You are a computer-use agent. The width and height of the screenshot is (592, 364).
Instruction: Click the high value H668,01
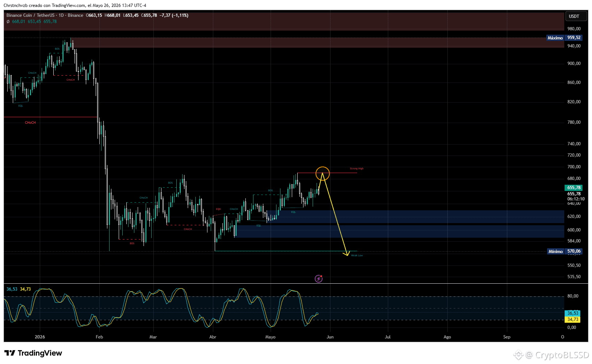coord(112,15)
